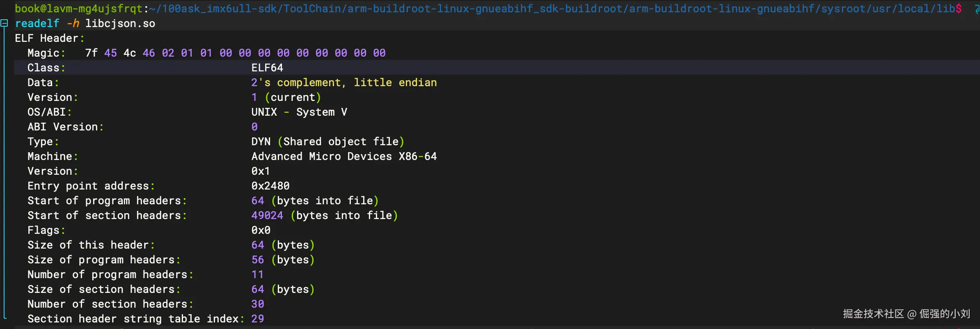The image size is (980, 329).
Task: Collapse the readelf command output block
Action: pyautogui.click(x=4, y=23)
